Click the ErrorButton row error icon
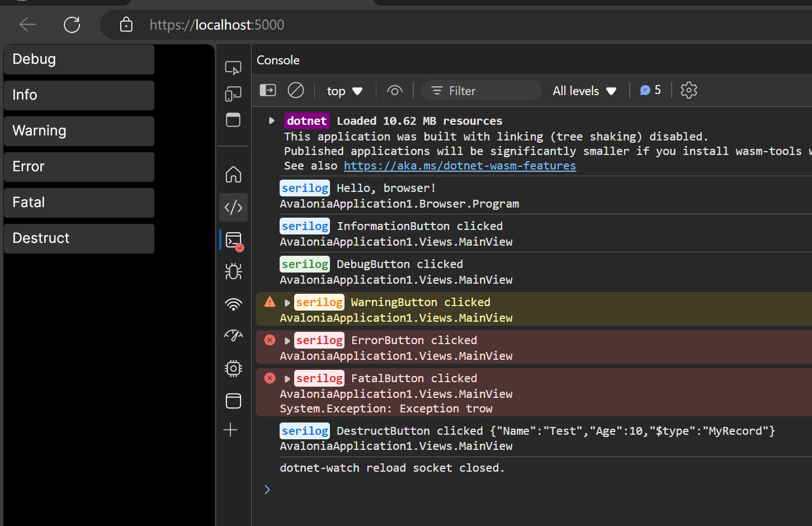 click(x=270, y=340)
